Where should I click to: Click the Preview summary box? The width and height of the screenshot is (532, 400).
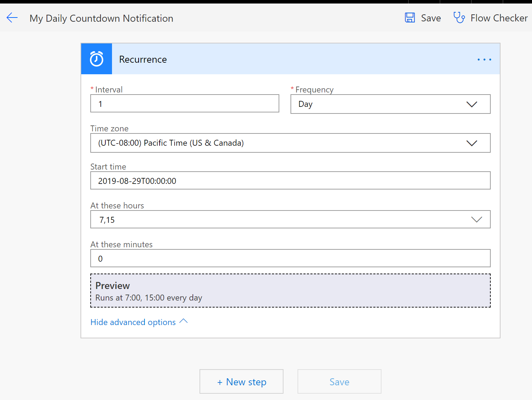[x=290, y=291]
